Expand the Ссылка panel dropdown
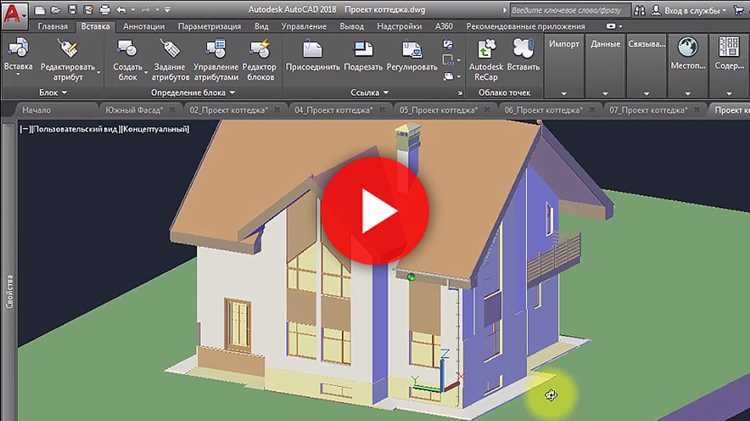The height and width of the screenshot is (421, 750). (369, 92)
